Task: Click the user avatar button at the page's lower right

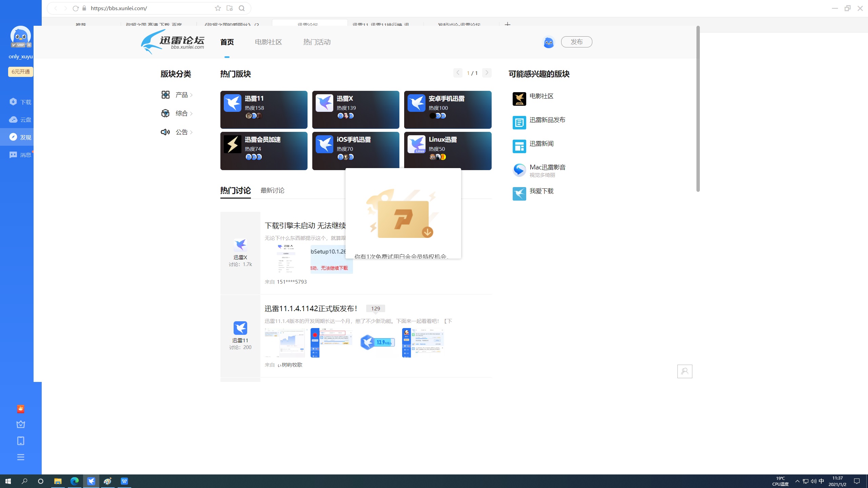Action: tap(685, 371)
